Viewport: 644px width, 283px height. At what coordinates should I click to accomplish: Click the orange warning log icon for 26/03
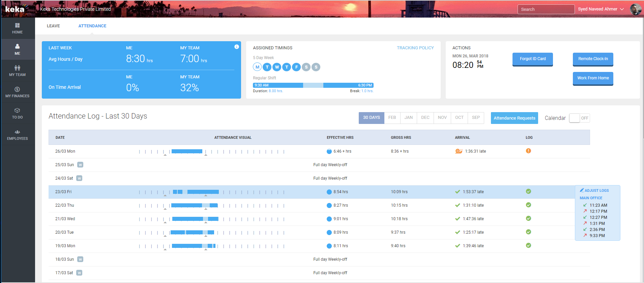[x=528, y=151]
